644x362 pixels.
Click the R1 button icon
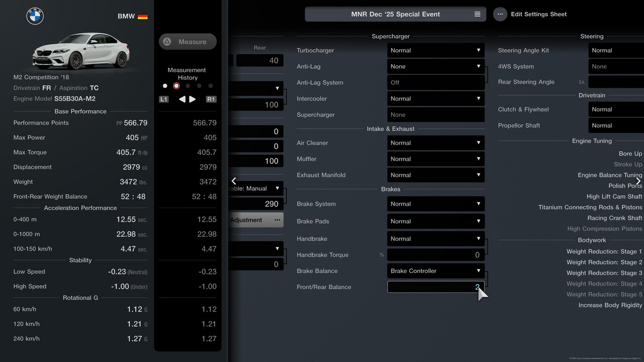point(211,100)
